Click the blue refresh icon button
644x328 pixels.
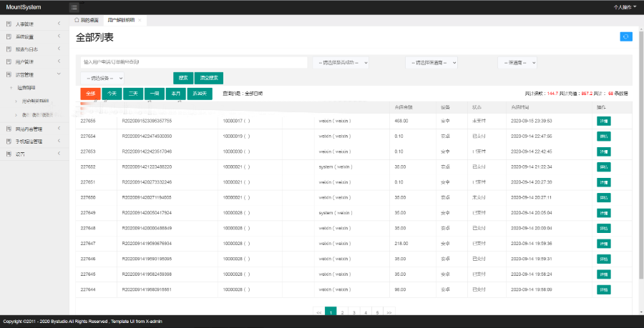pyautogui.click(x=625, y=37)
